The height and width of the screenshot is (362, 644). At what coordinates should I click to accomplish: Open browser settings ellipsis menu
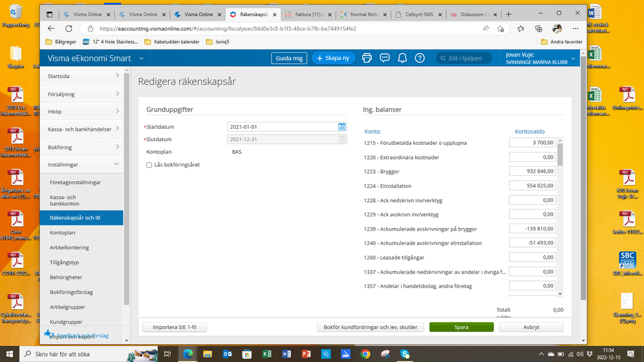(x=575, y=29)
